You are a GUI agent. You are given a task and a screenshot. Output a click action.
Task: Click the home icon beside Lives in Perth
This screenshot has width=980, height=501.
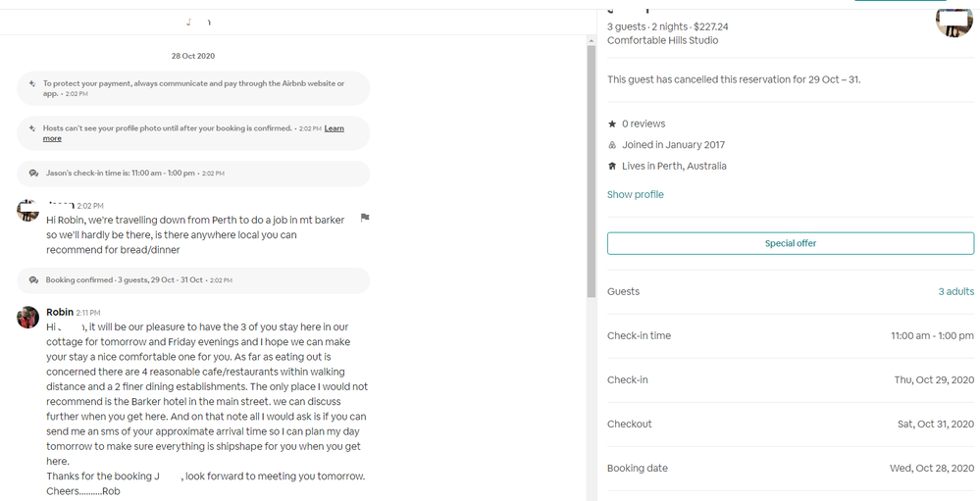point(612,167)
